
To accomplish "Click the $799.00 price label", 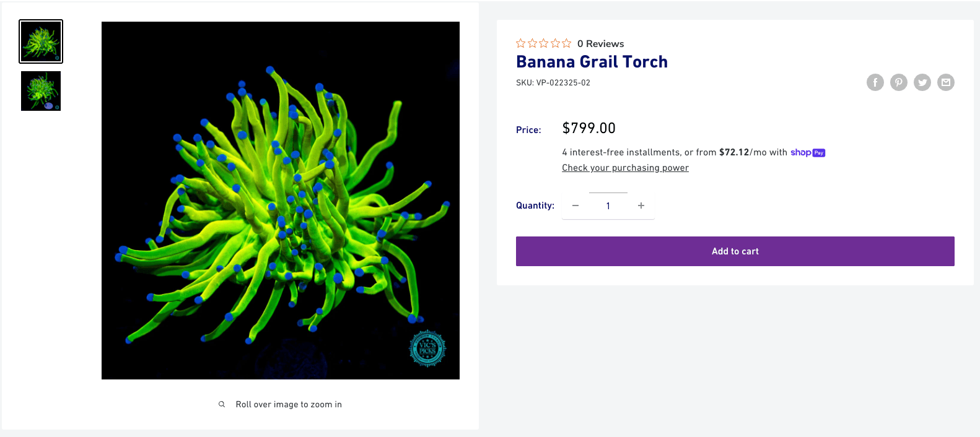I will [x=588, y=128].
